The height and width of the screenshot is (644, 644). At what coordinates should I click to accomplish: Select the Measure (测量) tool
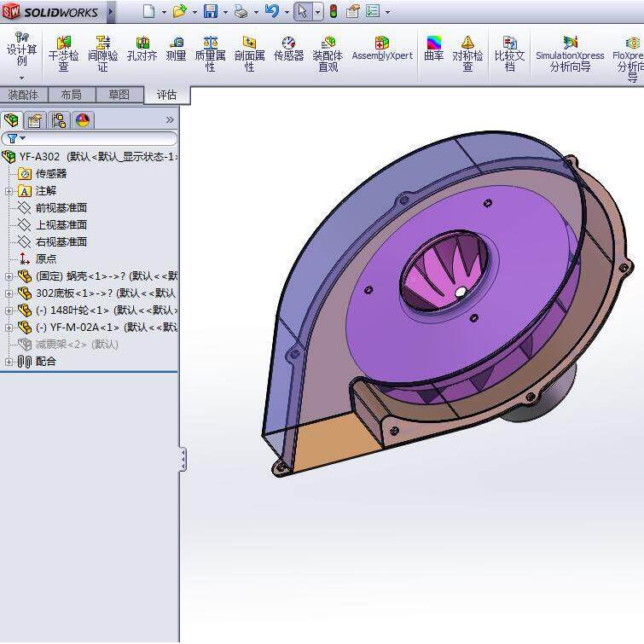coord(176,49)
